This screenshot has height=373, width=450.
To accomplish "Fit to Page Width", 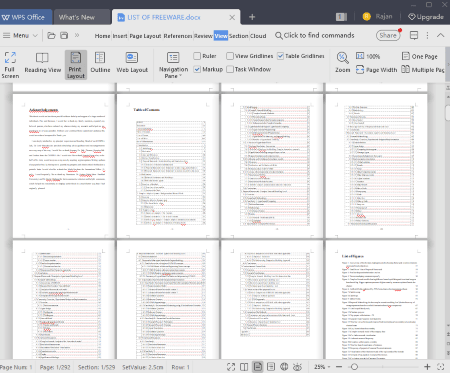I will point(376,70).
